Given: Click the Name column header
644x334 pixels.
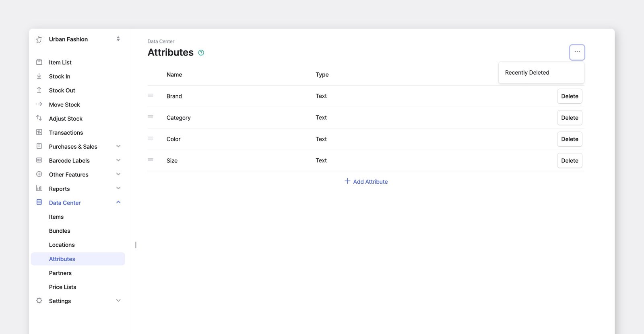Looking at the screenshot, I should [x=174, y=75].
